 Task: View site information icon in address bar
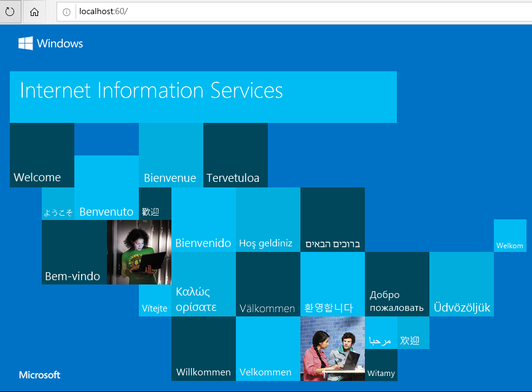tap(66, 12)
